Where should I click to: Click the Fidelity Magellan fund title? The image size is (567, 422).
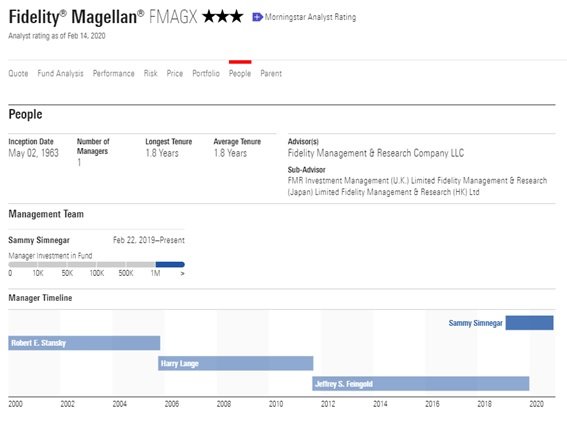(76, 17)
